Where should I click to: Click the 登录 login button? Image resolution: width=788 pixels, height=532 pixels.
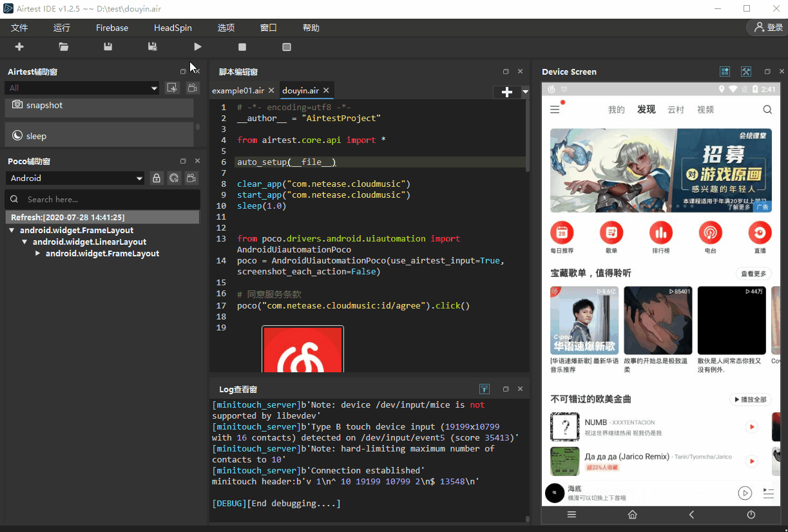pos(767,28)
